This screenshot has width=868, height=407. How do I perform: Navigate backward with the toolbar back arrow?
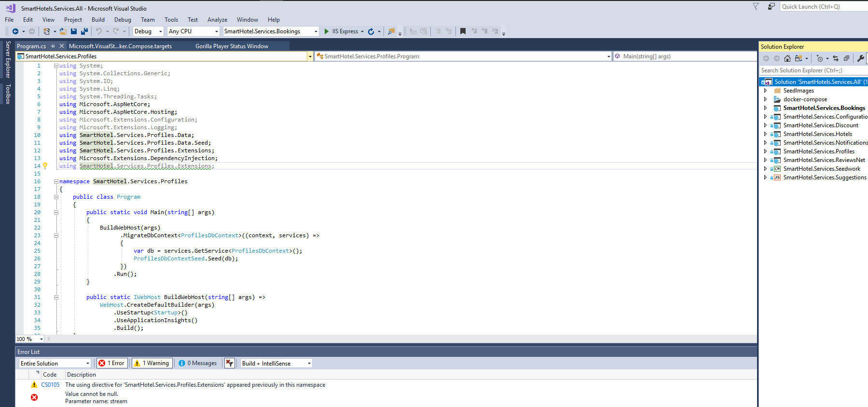pyautogui.click(x=15, y=31)
